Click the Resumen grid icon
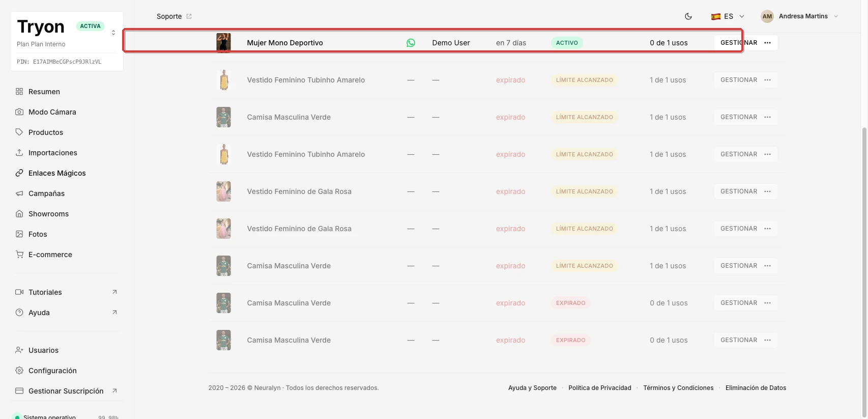The width and height of the screenshot is (868, 419). coord(19,92)
